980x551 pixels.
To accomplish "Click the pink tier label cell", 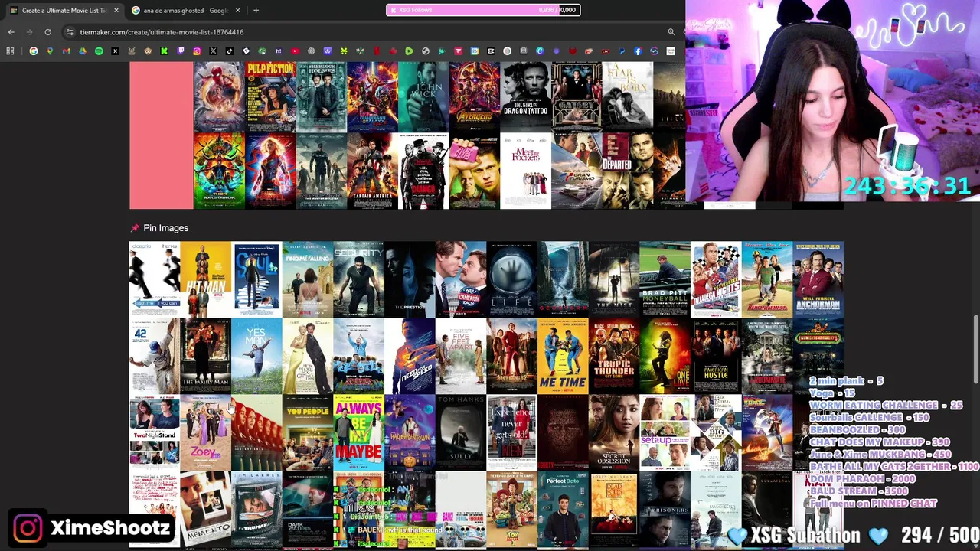I will (x=162, y=135).
